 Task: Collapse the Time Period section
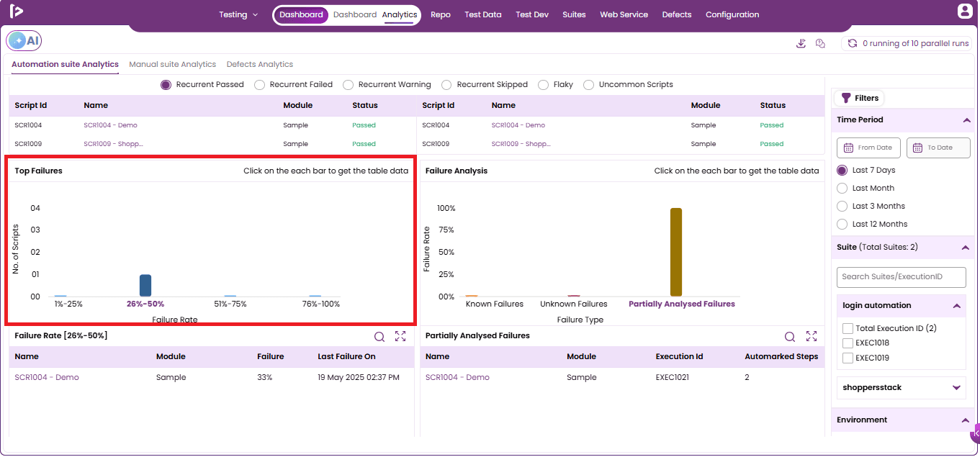click(x=966, y=120)
